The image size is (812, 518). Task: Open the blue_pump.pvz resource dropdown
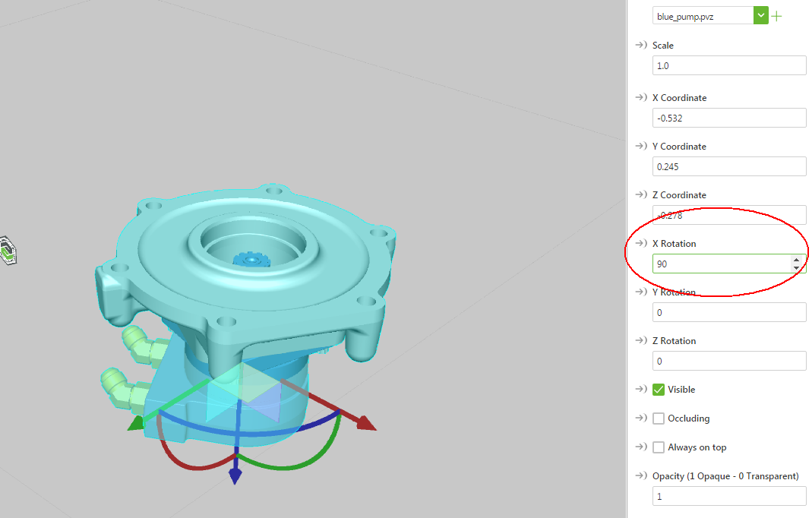[x=760, y=15]
